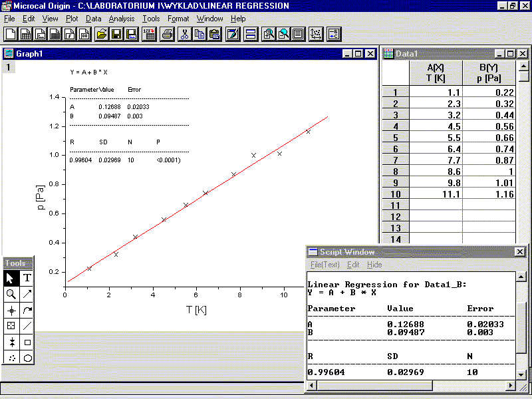The image size is (532, 399).
Task: Open the View menu
Action: click(x=51, y=19)
